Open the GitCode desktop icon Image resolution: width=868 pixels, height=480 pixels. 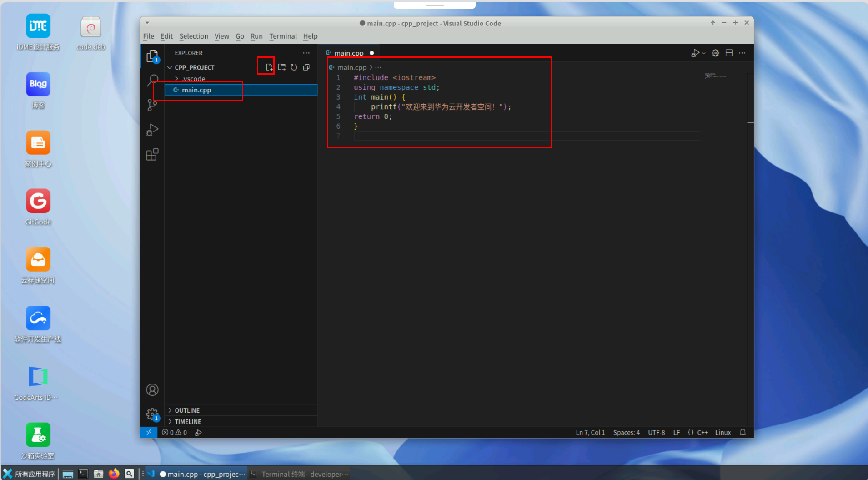coord(38,207)
